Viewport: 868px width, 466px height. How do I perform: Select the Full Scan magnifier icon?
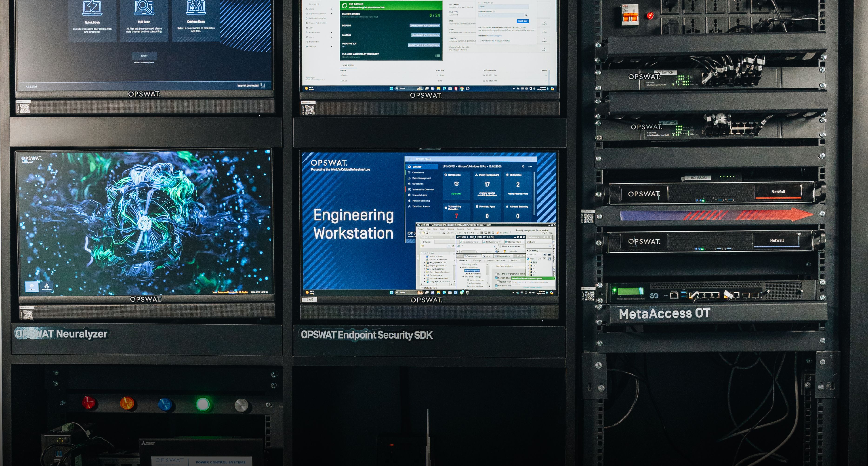tap(144, 8)
